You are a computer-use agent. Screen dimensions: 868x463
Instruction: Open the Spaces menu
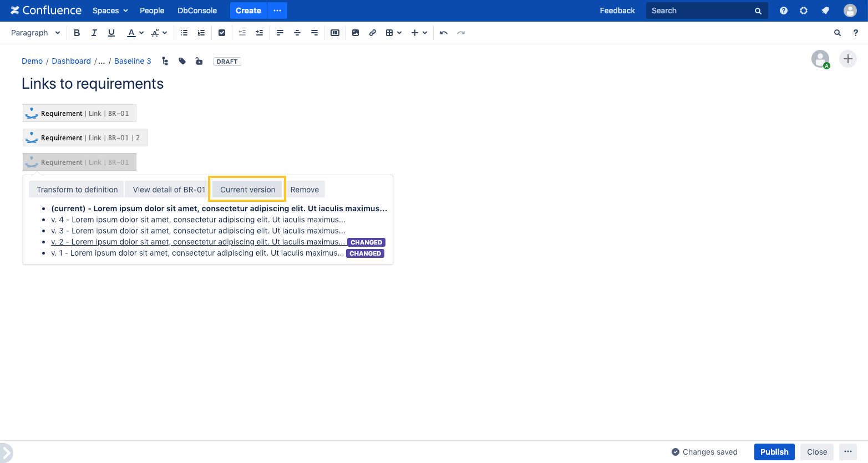pyautogui.click(x=109, y=11)
